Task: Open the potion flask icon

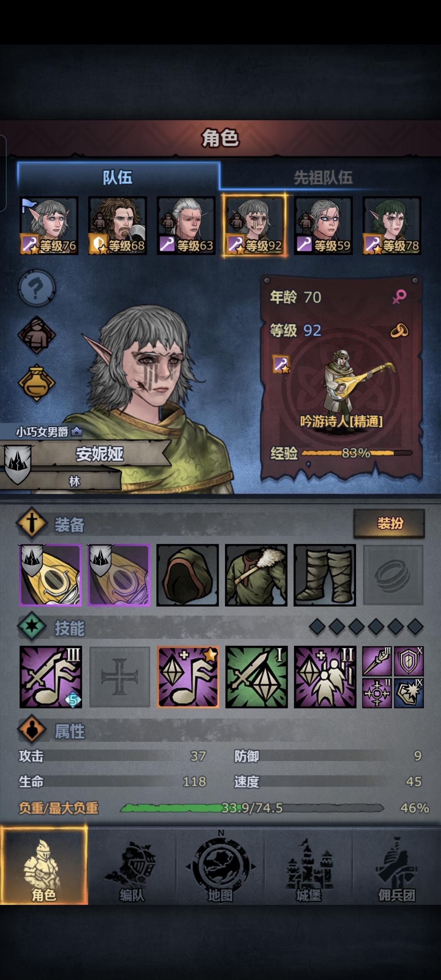Action: 36,382
